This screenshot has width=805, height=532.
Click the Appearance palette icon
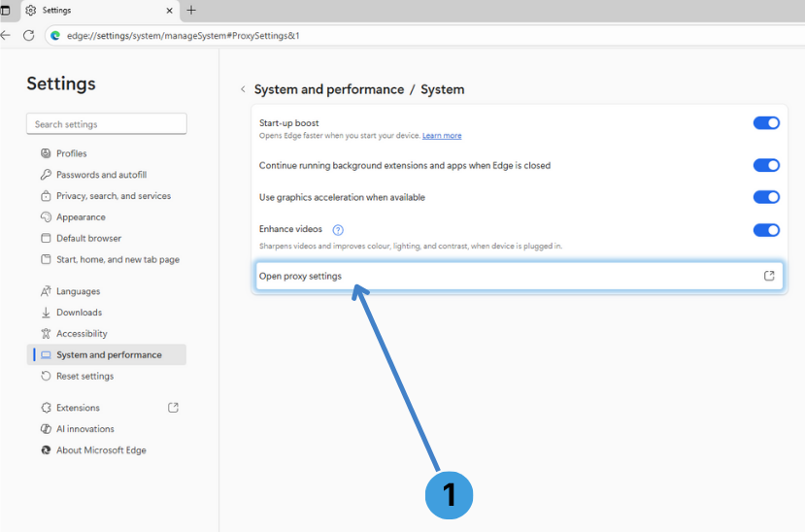coord(46,216)
